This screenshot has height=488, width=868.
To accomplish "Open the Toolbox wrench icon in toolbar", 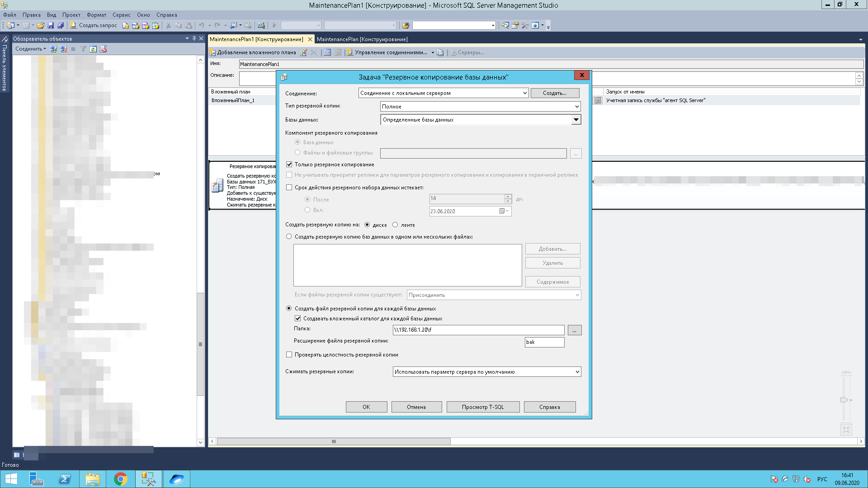I will tap(525, 25).
